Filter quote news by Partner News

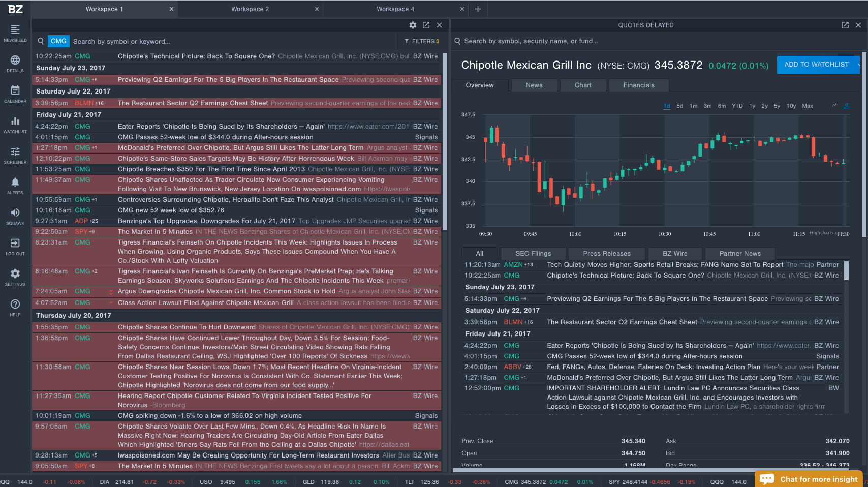click(740, 254)
